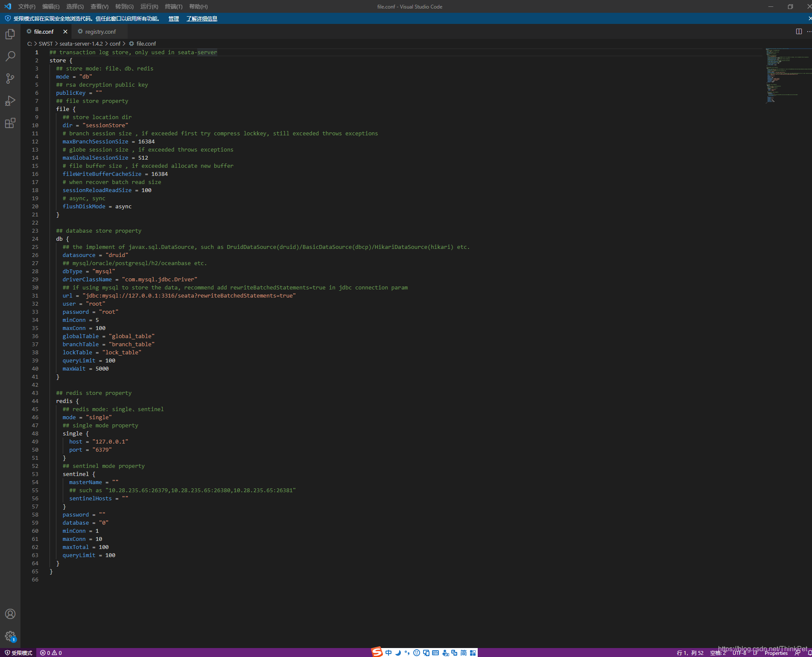This screenshot has height=657, width=812.
Task: Open the 选择(S) menu
Action: pyautogui.click(x=75, y=6)
